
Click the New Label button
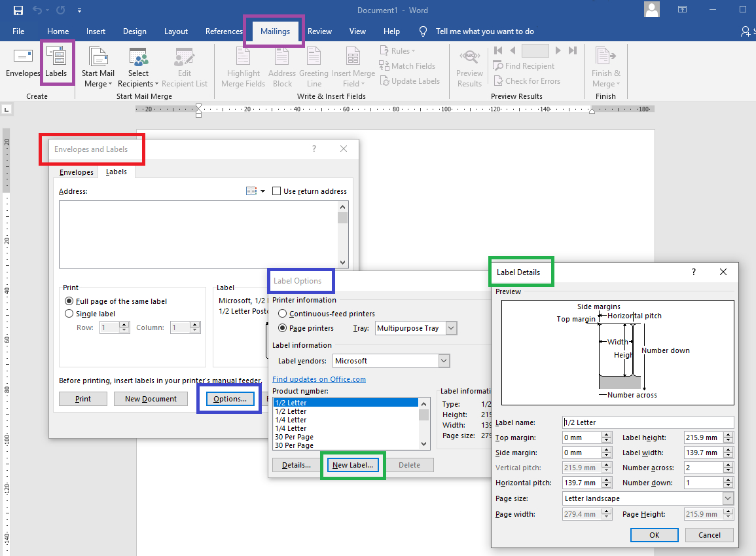coord(353,464)
